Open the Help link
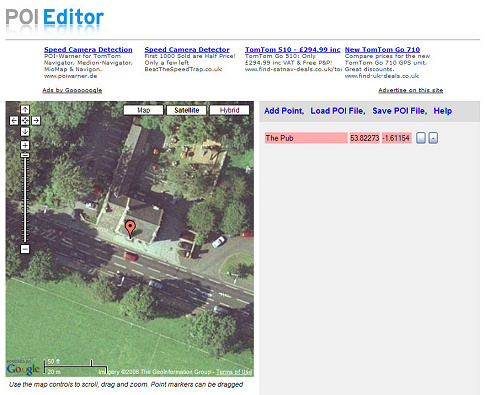 coord(443,111)
